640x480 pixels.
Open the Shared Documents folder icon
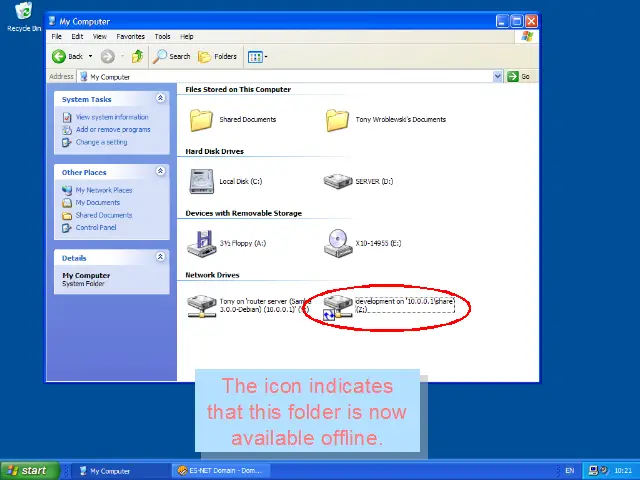[x=202, y=120]
